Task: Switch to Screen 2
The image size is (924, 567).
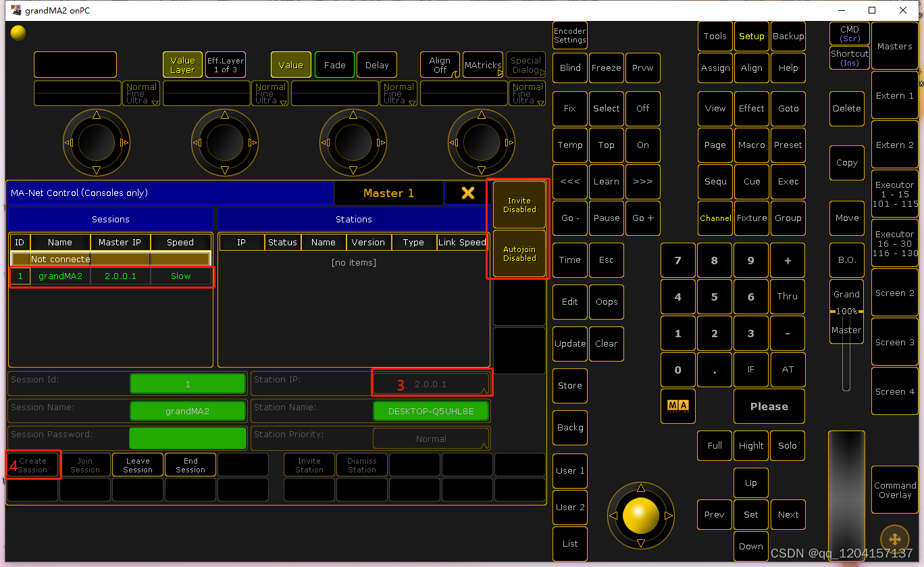Action: click(894, 293)
